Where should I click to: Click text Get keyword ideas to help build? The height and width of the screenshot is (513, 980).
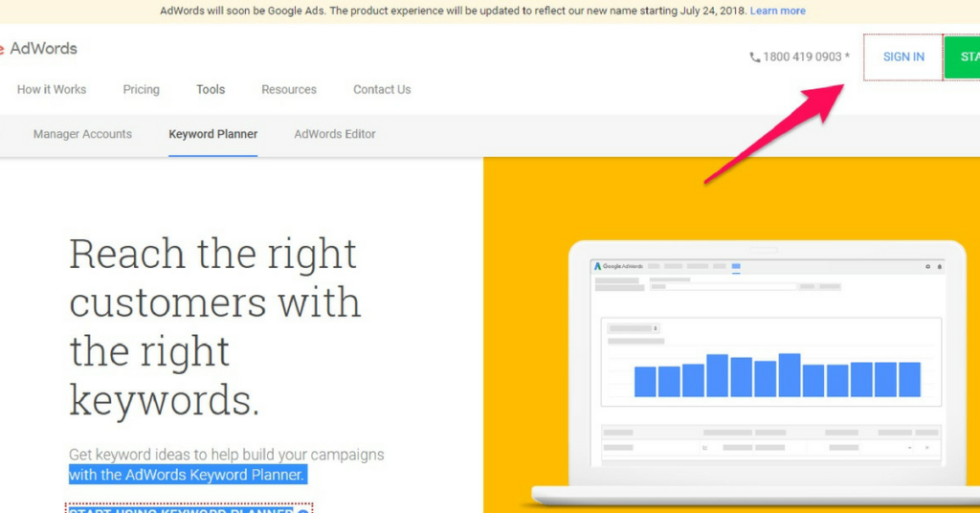pos(226,455)
